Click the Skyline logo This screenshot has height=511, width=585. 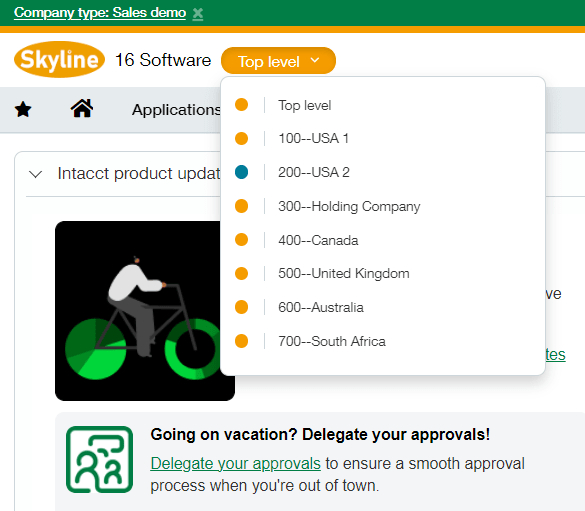[x=59, y=60]
